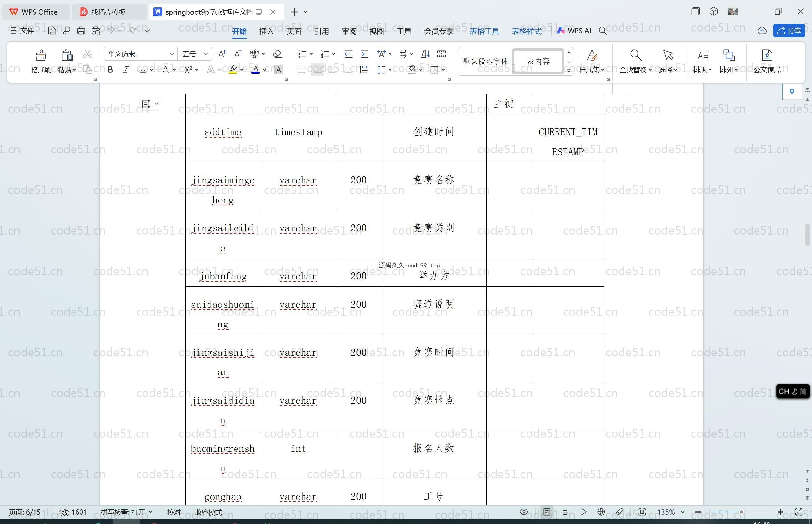Open the new tab plus button
The width and height of the screenshot is (812, 524).
(295, 12)
